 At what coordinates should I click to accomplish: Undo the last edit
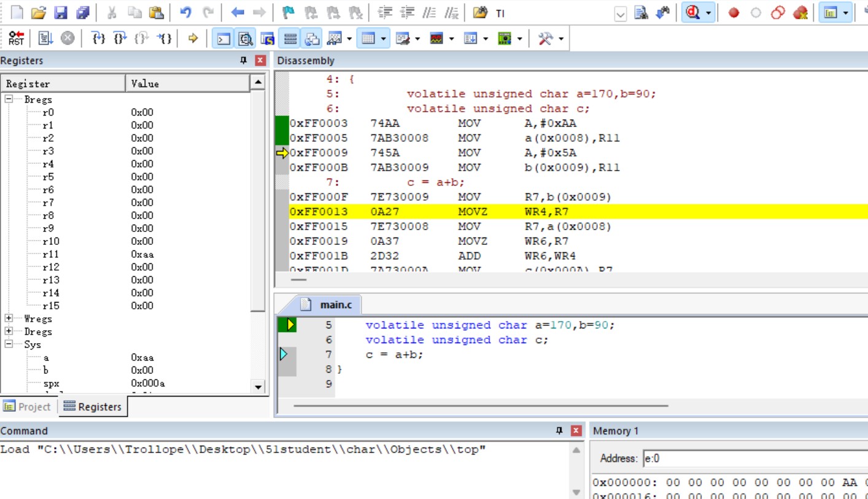(x=185, y=12)
